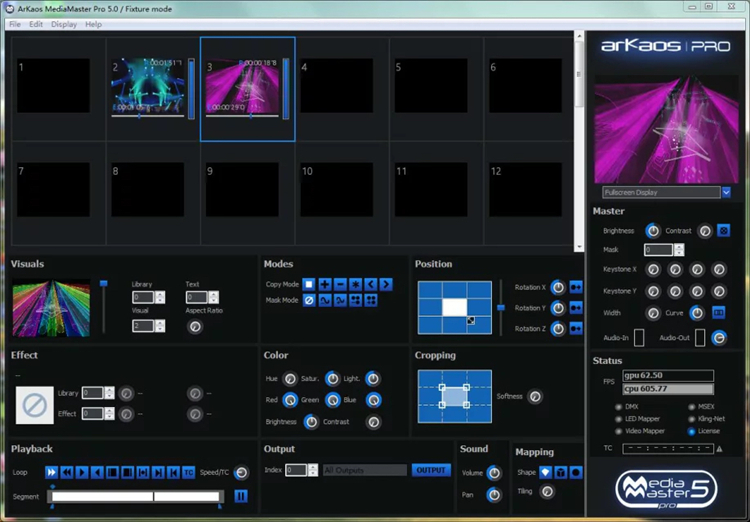Click the Master Brightness knob

tap(652, 231)
